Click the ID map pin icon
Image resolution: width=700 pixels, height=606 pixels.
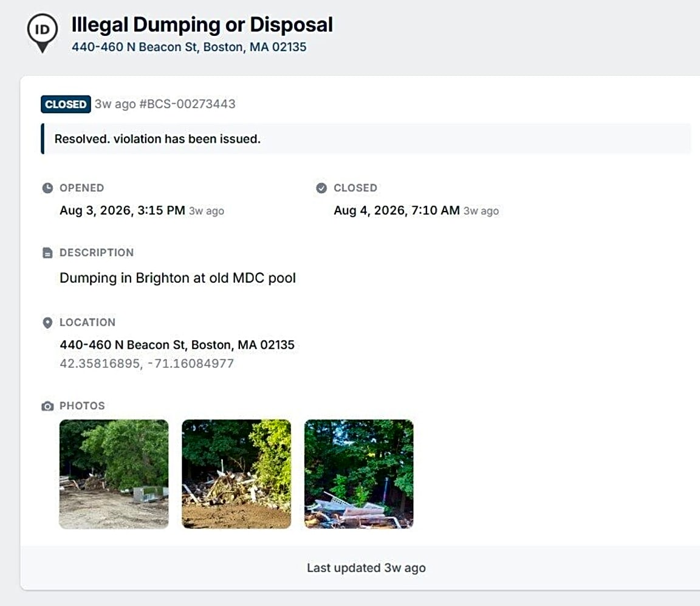click(x=42, y=33)
